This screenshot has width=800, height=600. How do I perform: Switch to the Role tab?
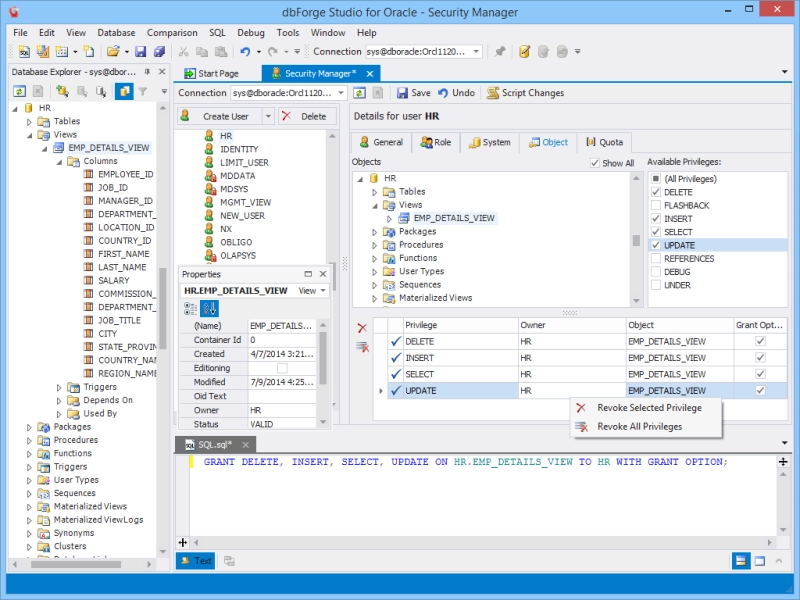click(436, 142)
